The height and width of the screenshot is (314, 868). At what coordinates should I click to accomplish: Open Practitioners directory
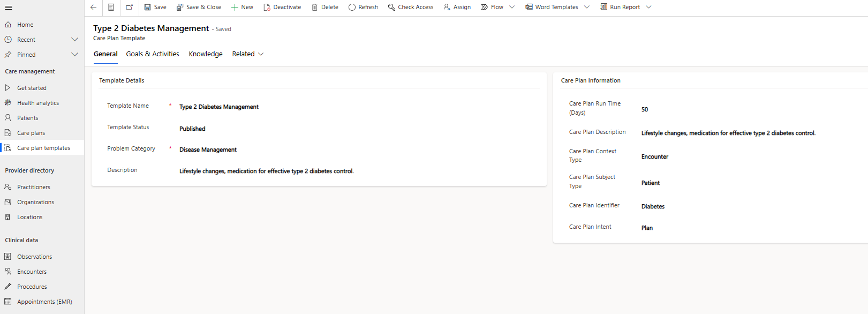[x=42, y=187]
